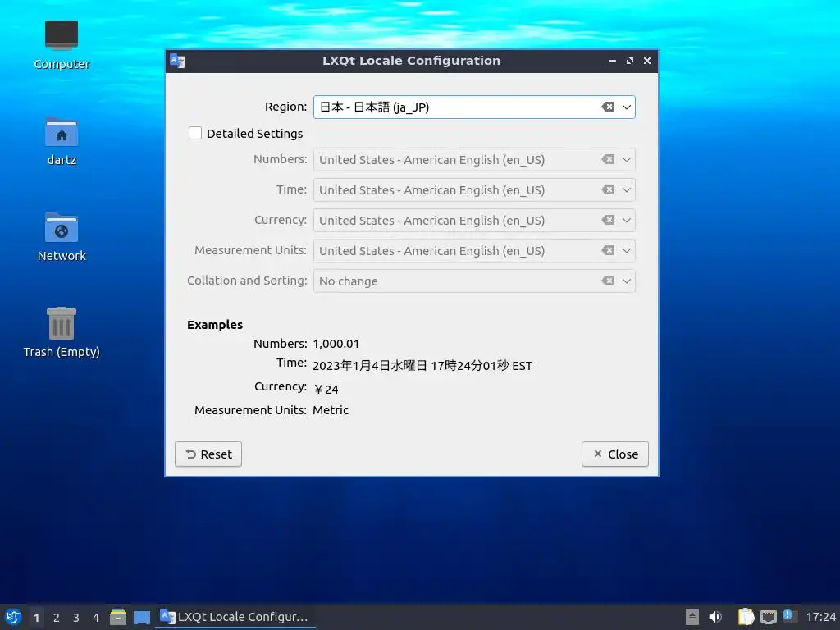Viewport: 840px width, 630px height.
Task: Open the volume control tray icon
Action: coord(715,617)
